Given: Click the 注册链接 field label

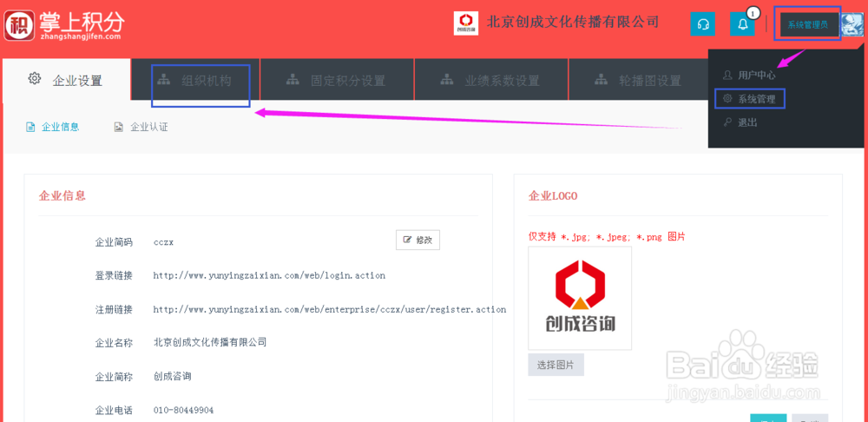Looking at the screenshot, I should point(114,310).
